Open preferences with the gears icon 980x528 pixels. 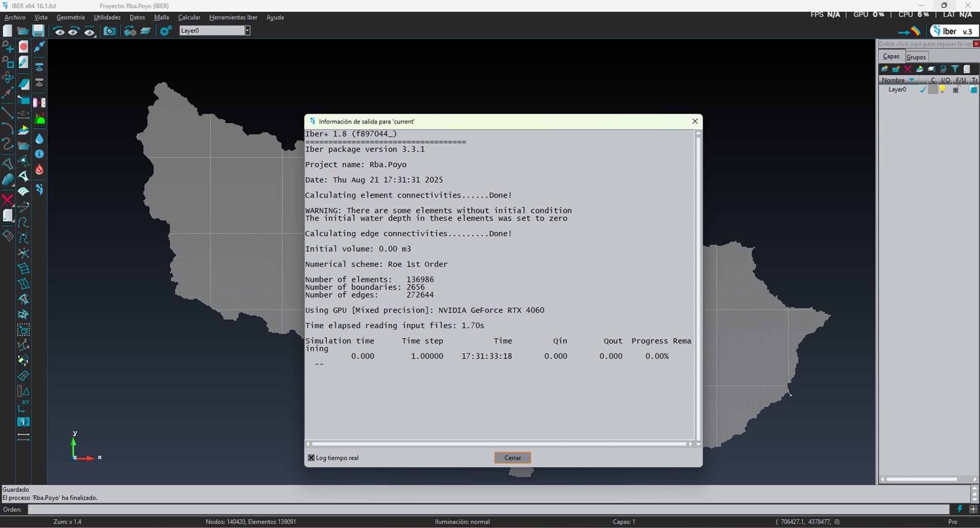(x=165, y=31)
